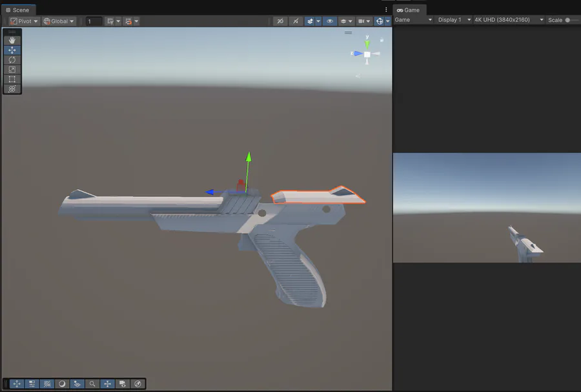Open Scene view more options menu
Image resolution: width=581 pixels, height=392 pixels.
tap(386, 10)
